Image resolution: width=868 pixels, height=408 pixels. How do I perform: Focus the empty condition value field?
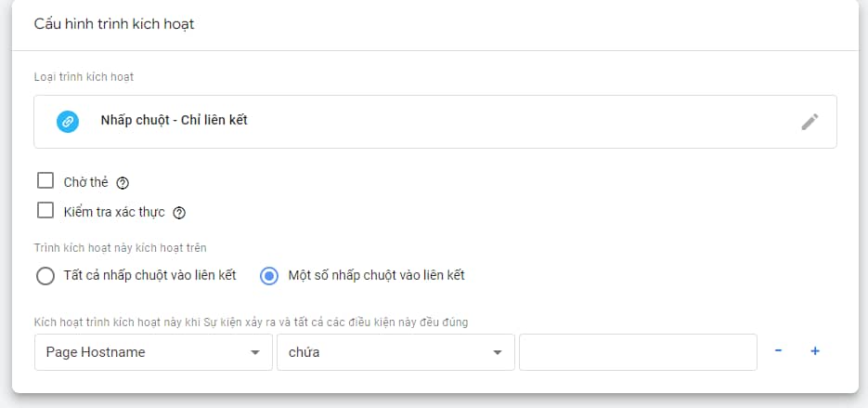pos(639,352)
